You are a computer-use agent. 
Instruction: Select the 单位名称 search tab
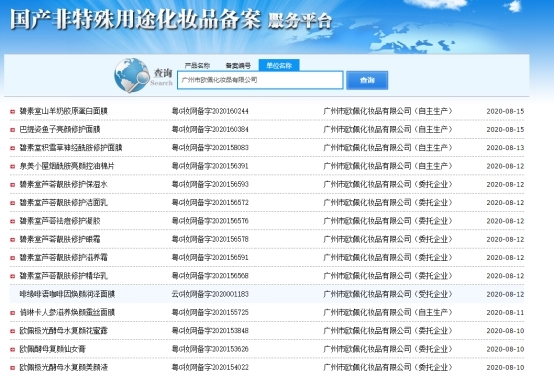point(279,65)
